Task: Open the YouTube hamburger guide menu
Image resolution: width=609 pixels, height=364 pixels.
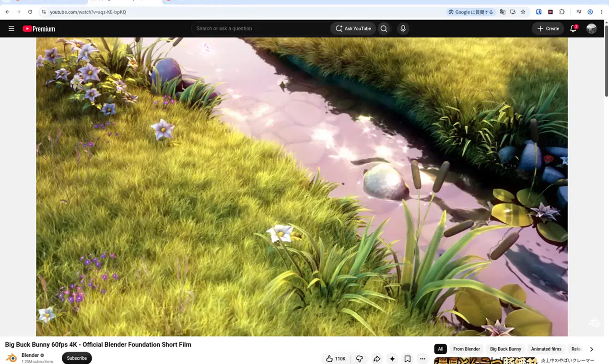Action: [x=12, y=29]
